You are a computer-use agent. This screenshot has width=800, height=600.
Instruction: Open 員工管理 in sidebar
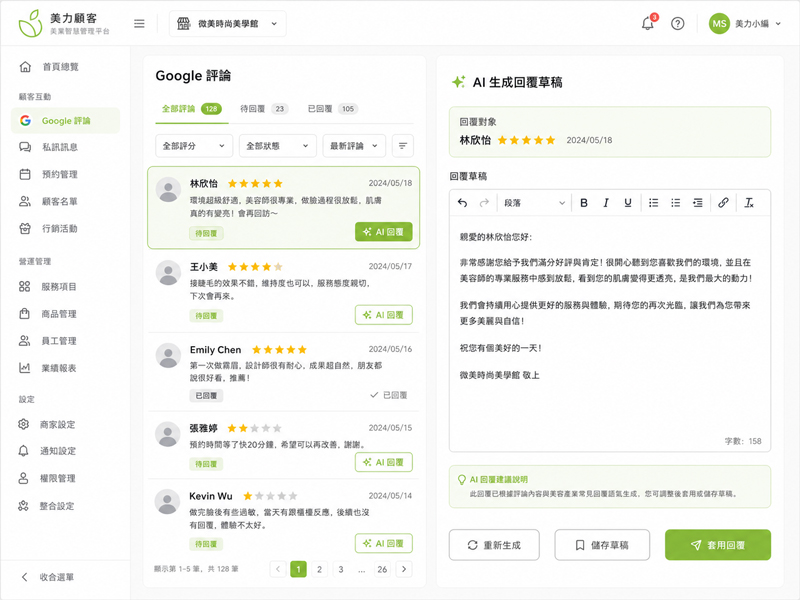65,341
